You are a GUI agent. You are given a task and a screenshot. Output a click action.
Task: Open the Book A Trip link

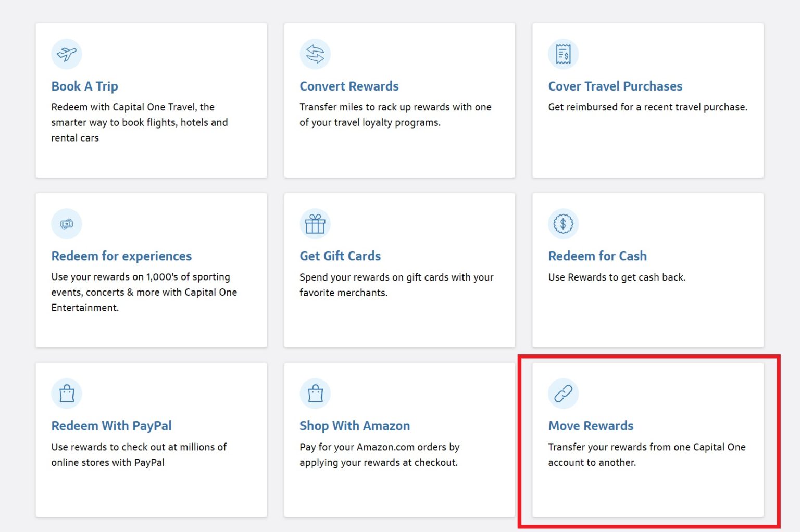pyautogui.click(x=84, y=86)
